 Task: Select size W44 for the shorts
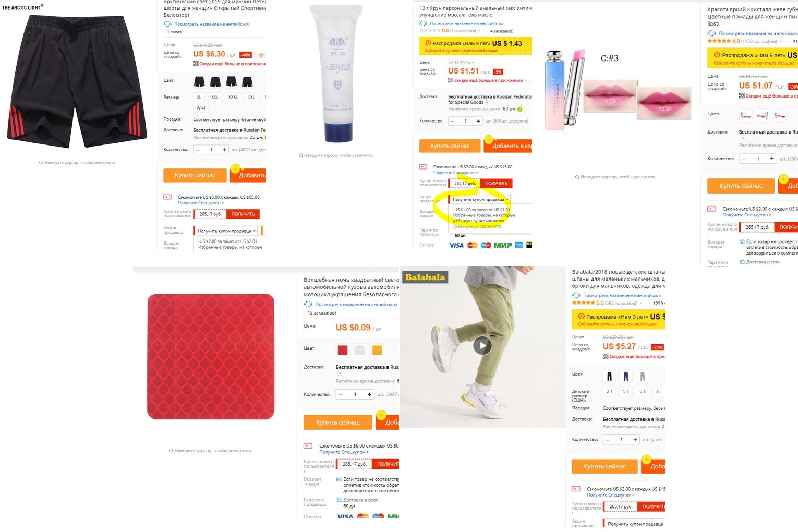click(201, 107)
